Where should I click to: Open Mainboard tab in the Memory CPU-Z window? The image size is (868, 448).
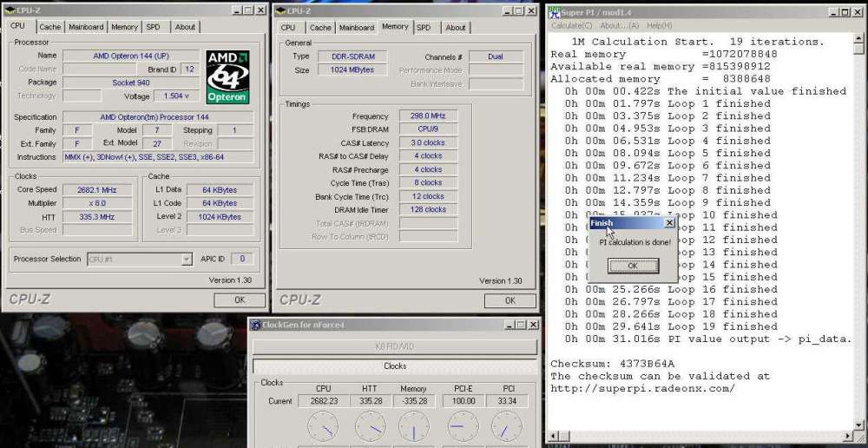click(x=357, y=27)
